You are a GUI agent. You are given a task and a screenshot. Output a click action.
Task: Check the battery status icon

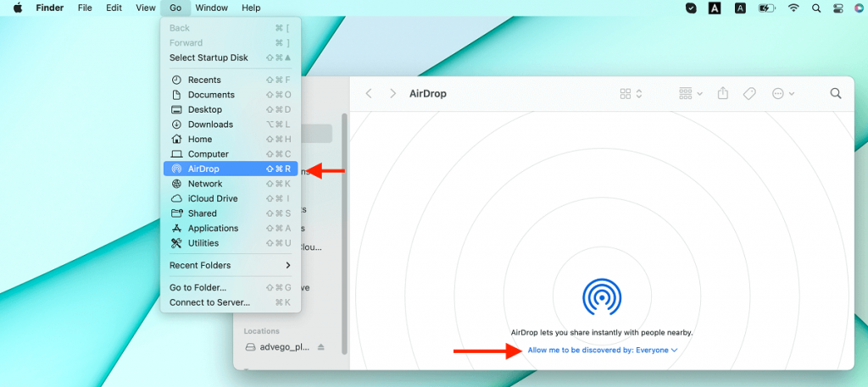[x=767, y=8]
